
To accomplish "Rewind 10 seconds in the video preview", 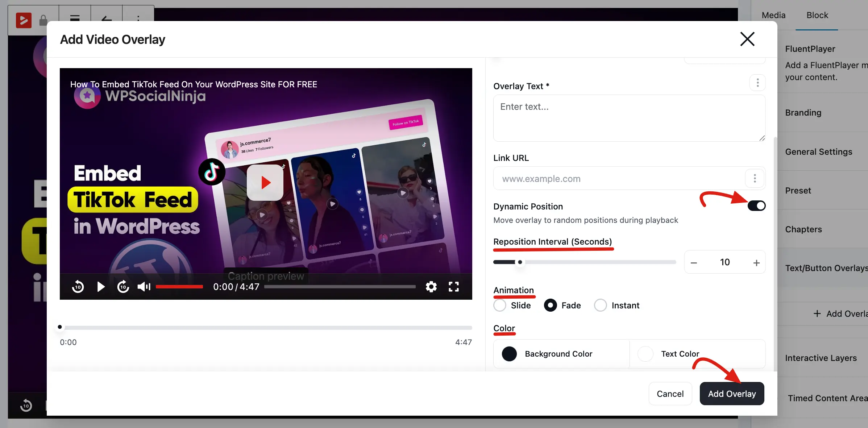I will click(x=78, y=287).
